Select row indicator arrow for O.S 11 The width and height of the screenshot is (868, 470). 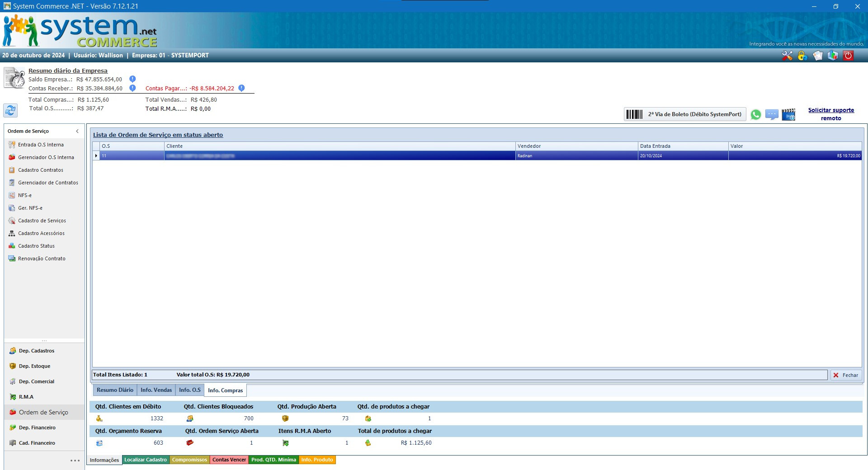96,156
